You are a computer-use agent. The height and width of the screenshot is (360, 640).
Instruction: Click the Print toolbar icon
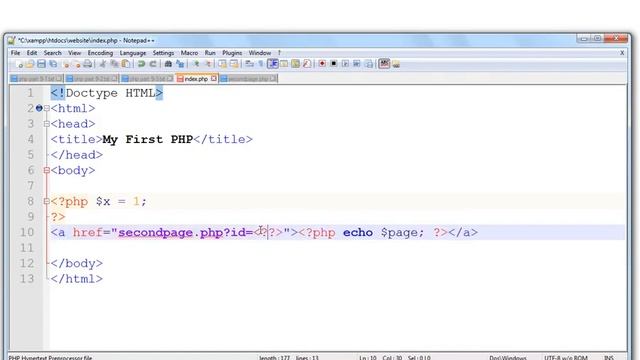87,64
